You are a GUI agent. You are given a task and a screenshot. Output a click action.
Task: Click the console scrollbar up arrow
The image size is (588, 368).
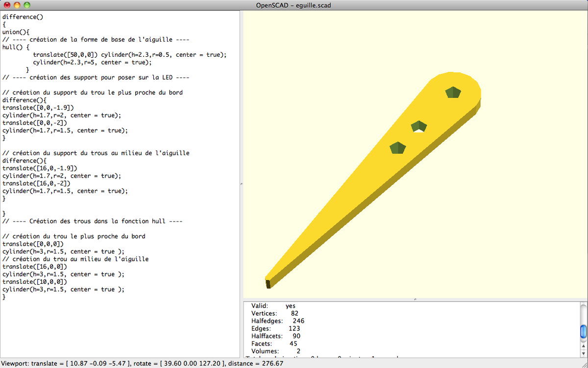[583, 345]
